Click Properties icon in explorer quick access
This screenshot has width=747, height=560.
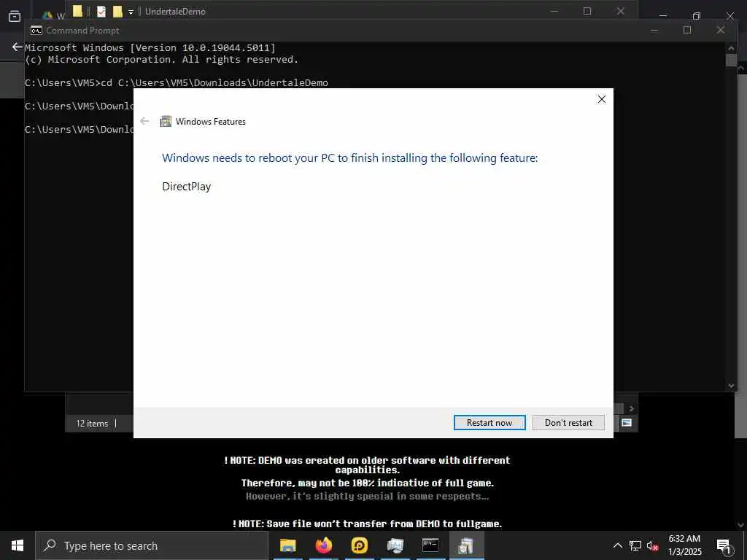pos(101,12)
